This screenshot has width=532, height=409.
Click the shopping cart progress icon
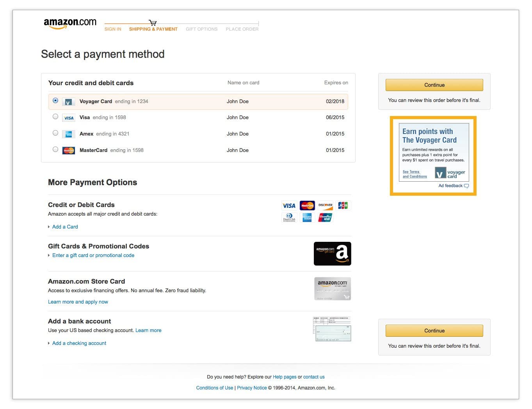pos(153,23)
